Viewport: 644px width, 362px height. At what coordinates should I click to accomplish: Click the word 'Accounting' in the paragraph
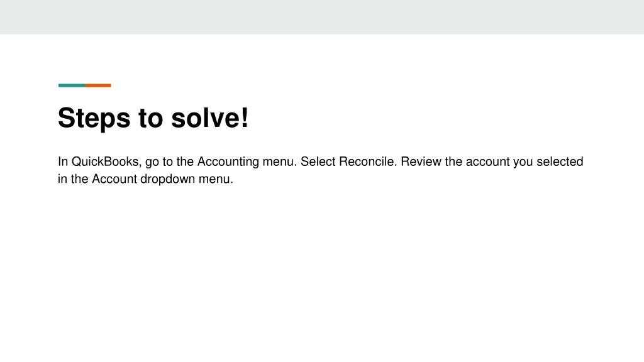[228, 162]
